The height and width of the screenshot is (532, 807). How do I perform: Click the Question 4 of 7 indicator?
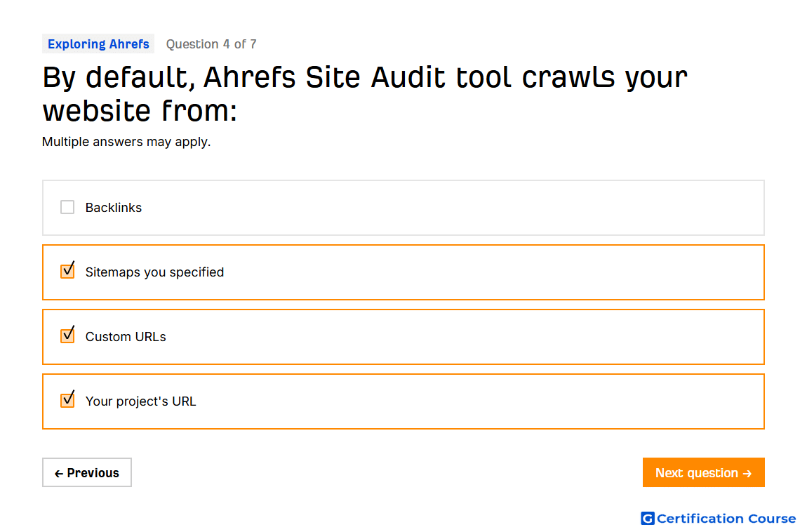click(211, 44)
